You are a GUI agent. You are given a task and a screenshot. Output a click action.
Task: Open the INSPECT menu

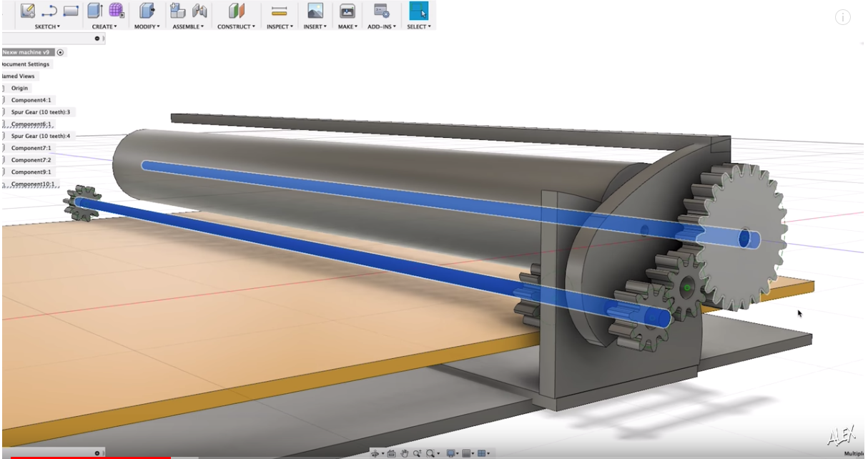tap(280, 26)
